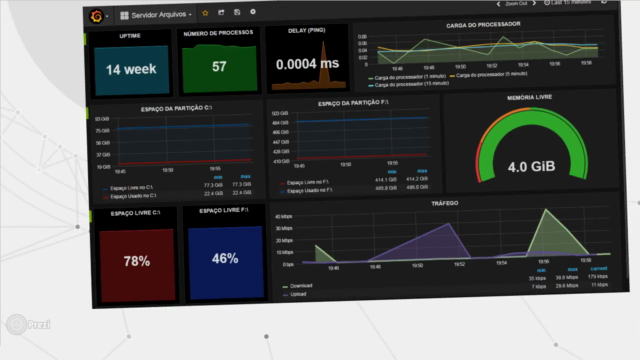
Task: Click the Zoom Out button
Action: 516,4
